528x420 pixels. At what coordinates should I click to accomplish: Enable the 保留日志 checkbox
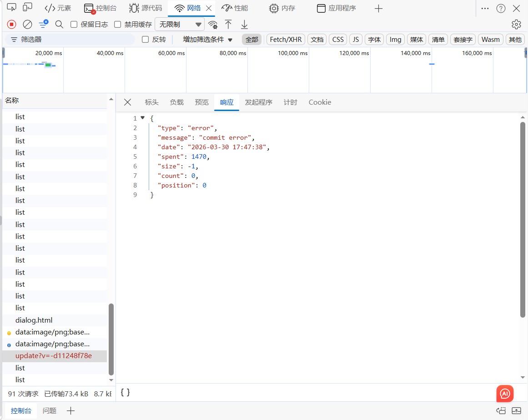tap(74, 25)
